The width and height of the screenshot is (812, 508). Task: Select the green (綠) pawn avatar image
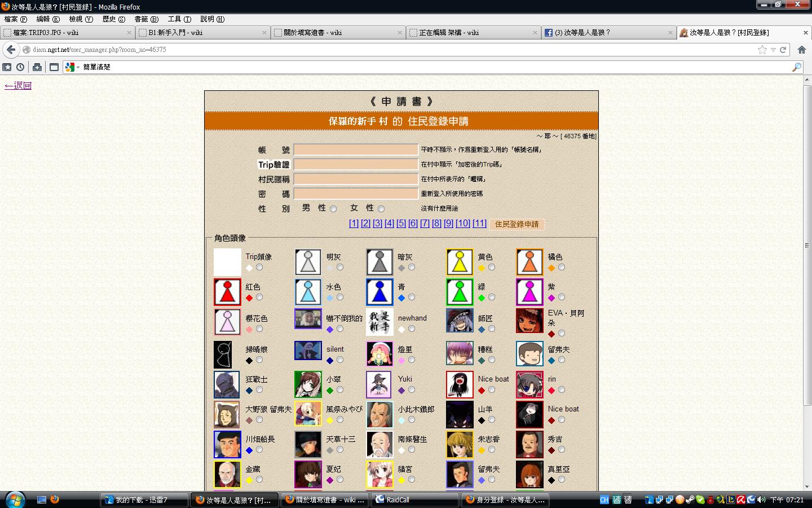(x=460, y=292)
